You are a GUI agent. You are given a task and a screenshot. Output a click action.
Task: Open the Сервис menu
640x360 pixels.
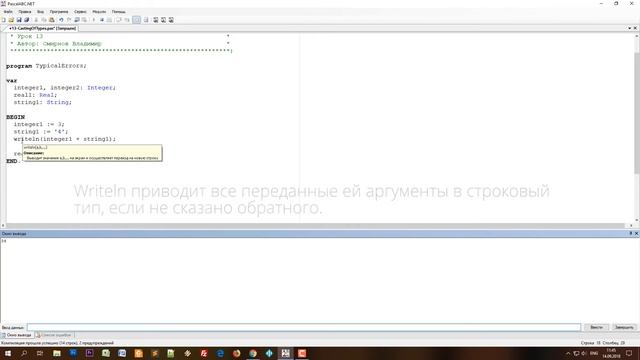click(80, 12)
